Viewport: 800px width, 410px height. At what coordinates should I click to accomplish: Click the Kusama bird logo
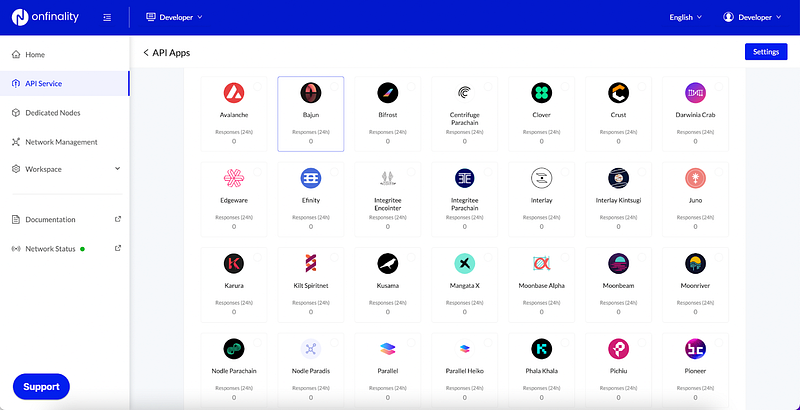(x=388, y=264)
